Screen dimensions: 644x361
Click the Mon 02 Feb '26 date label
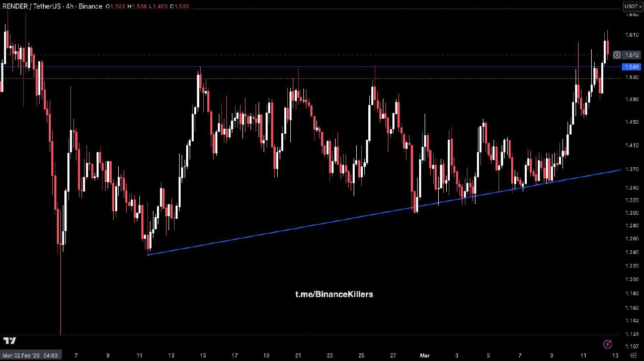point(30,355)
